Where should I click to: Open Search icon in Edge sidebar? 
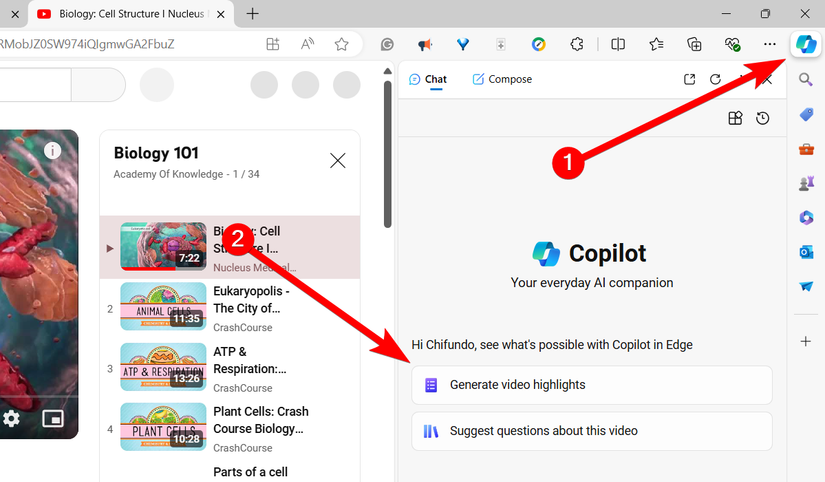(x=806, y=79)
